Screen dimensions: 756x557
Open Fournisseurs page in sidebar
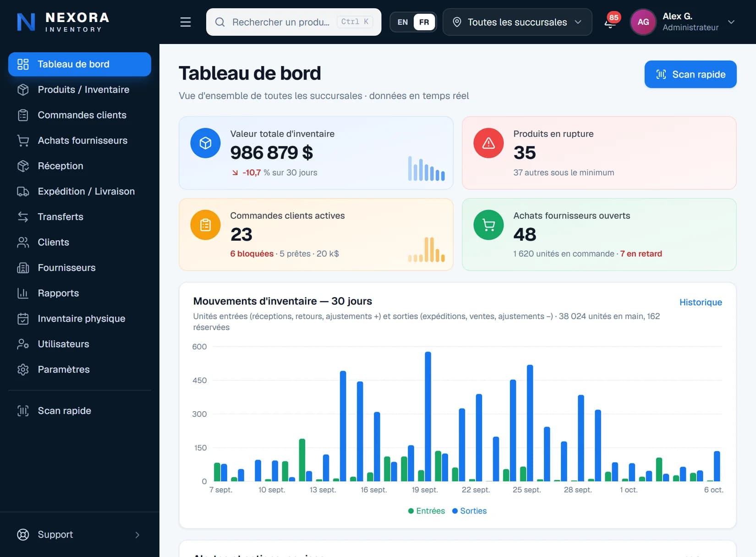pyautogui.click(x=80, y=268)
